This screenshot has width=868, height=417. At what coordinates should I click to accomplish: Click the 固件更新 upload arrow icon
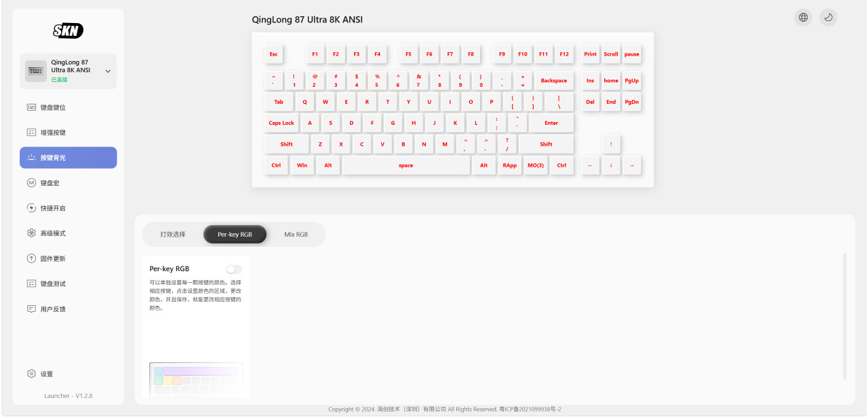pos(31,258)
